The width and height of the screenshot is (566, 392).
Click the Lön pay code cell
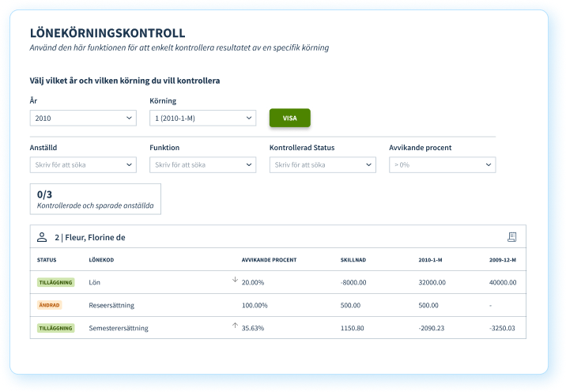pyautogui.click(x=95, y=282)
